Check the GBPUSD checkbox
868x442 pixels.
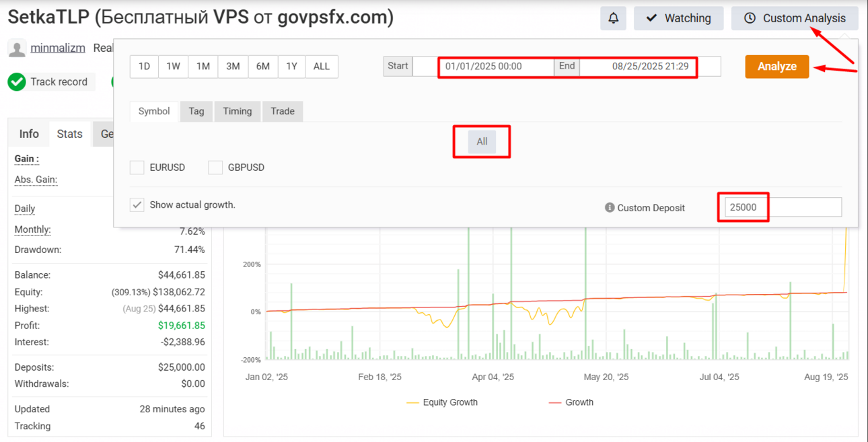pos(215,168)
